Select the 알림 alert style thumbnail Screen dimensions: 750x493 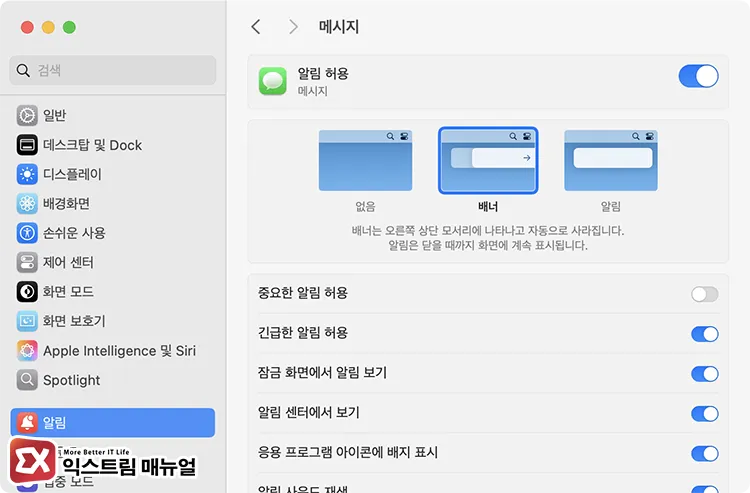coord(611,160)
